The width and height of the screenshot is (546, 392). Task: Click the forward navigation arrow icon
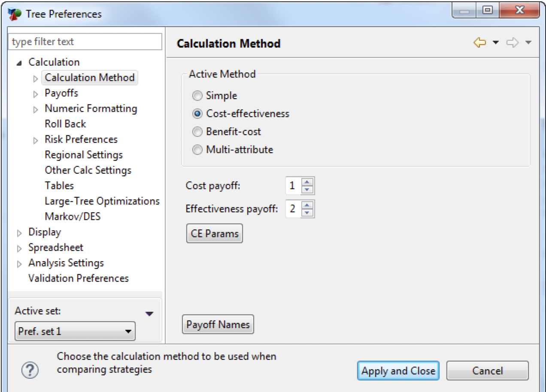point(513,42)
